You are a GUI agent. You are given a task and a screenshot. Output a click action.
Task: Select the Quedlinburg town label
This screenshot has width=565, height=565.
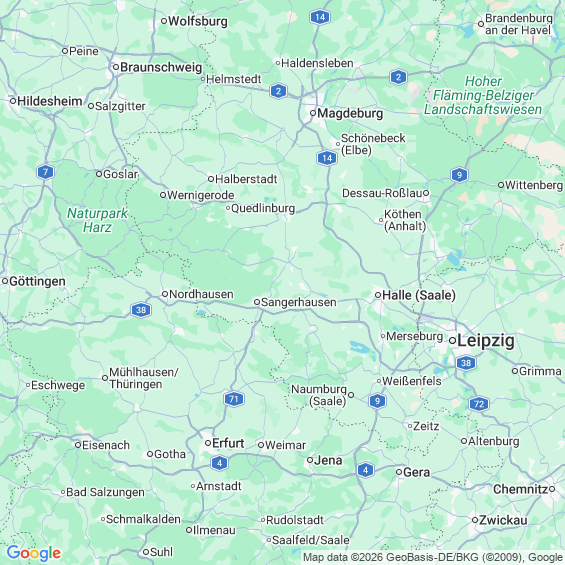click(x=263, y=208)
